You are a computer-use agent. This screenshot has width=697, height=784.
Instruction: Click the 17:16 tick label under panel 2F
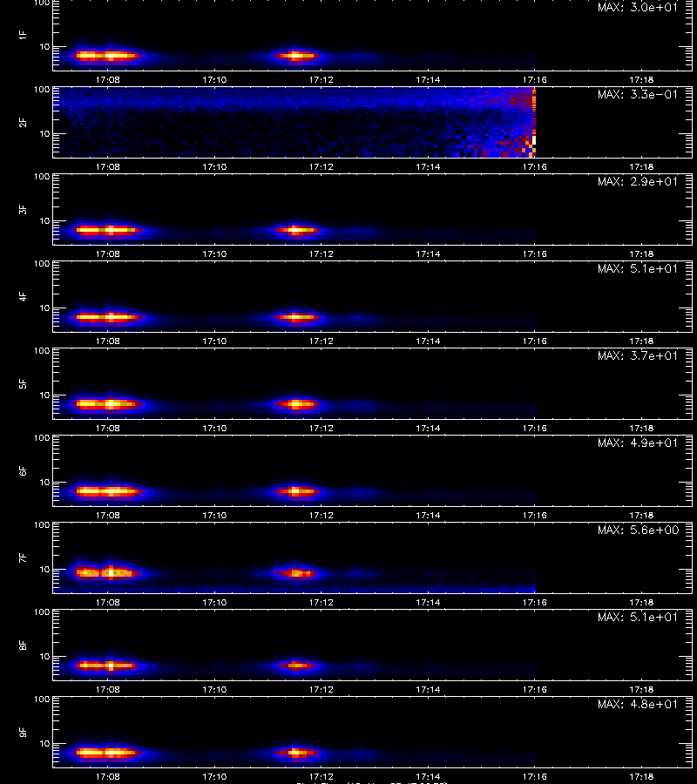pyautogui.click(x=534, y=167)
